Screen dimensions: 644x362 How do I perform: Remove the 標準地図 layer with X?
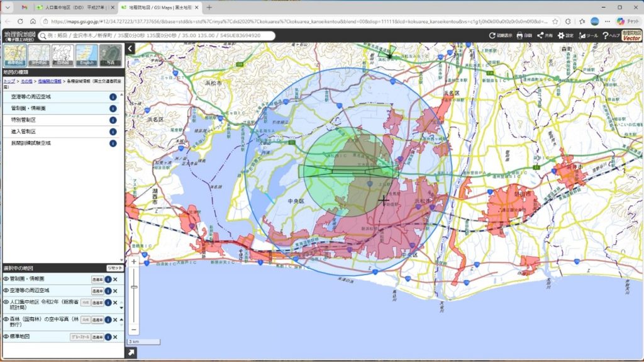pos(116,337)
